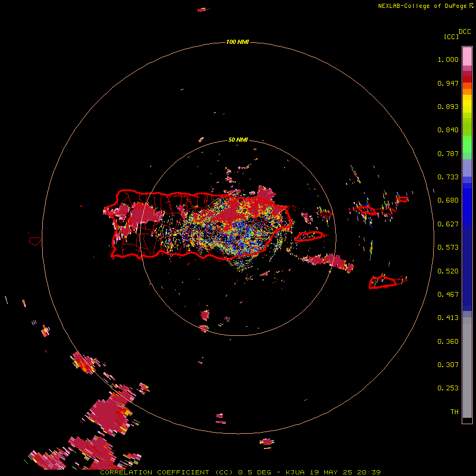Viewport: 476px width, 476px height.
Task: Click the 0.253 scale value
Action: click(x=448, y=388)
